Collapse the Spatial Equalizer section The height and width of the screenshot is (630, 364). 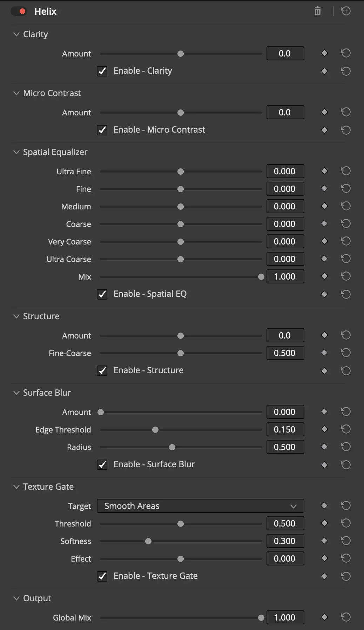pos(16,152)
